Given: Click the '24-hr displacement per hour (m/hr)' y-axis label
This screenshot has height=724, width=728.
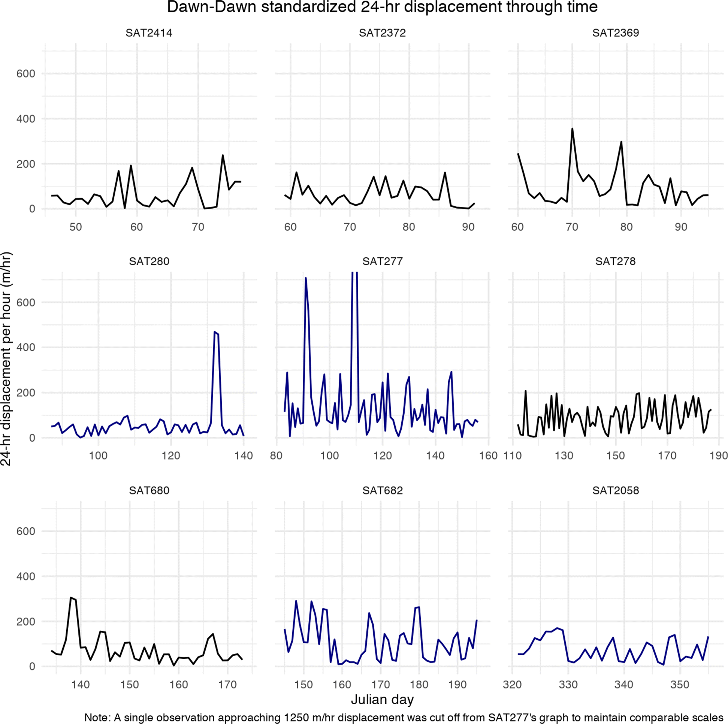Looking at the screenshot, I should point(6,359).
